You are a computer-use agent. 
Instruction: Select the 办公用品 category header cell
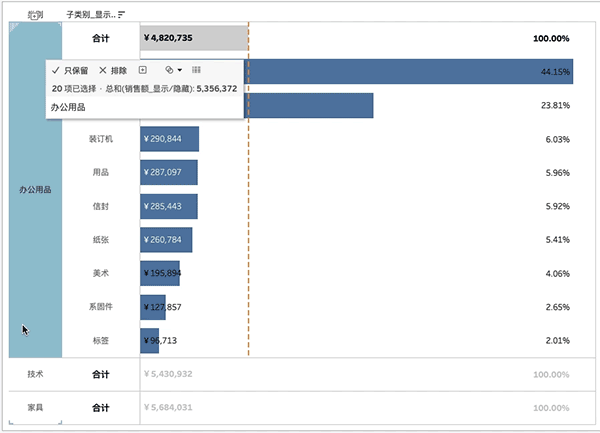point(35,189)
